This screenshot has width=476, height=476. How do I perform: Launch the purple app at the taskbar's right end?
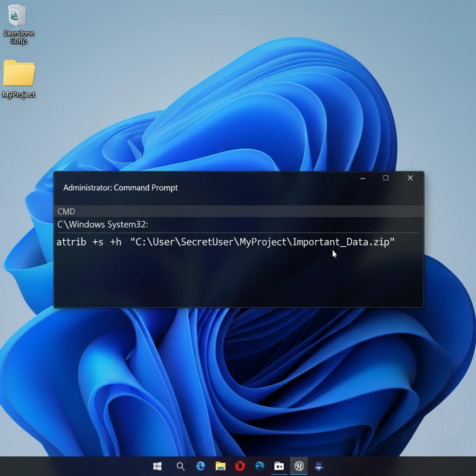(x=318, y=466)
